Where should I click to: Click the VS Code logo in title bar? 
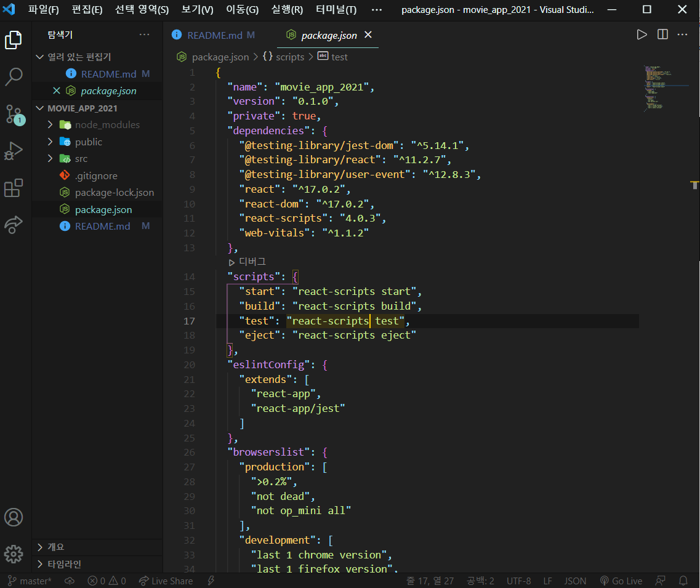pos(9,9)
